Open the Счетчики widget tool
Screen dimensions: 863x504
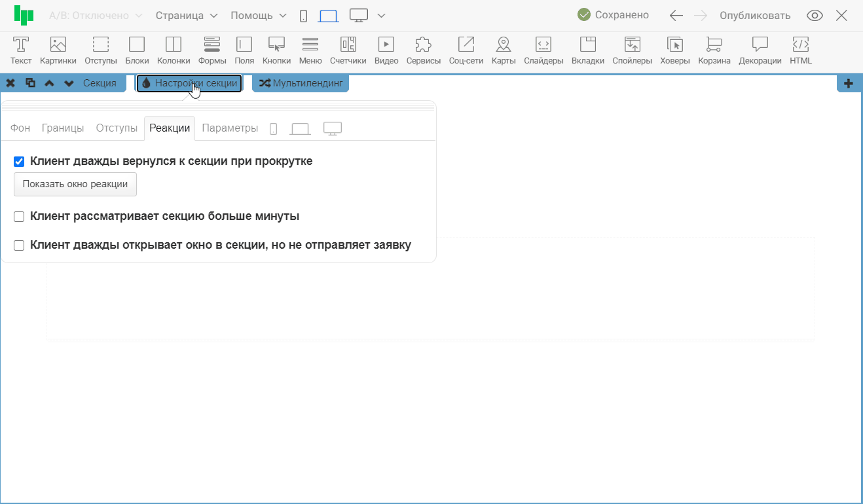pos(348,45)
